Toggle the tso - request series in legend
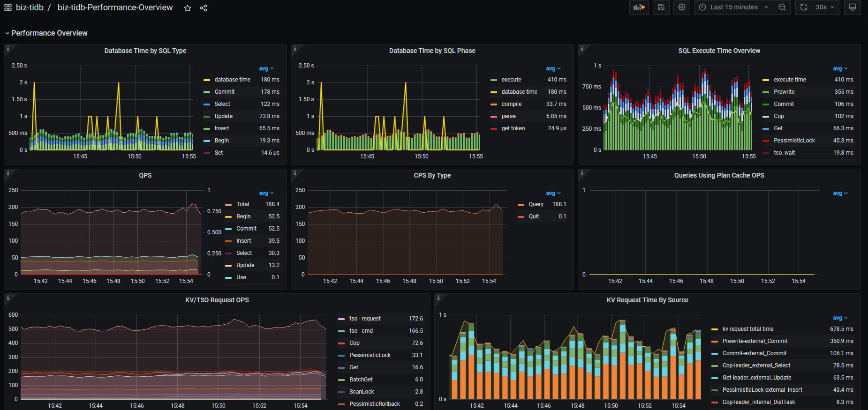868x410 pixels. pos(365,319)
